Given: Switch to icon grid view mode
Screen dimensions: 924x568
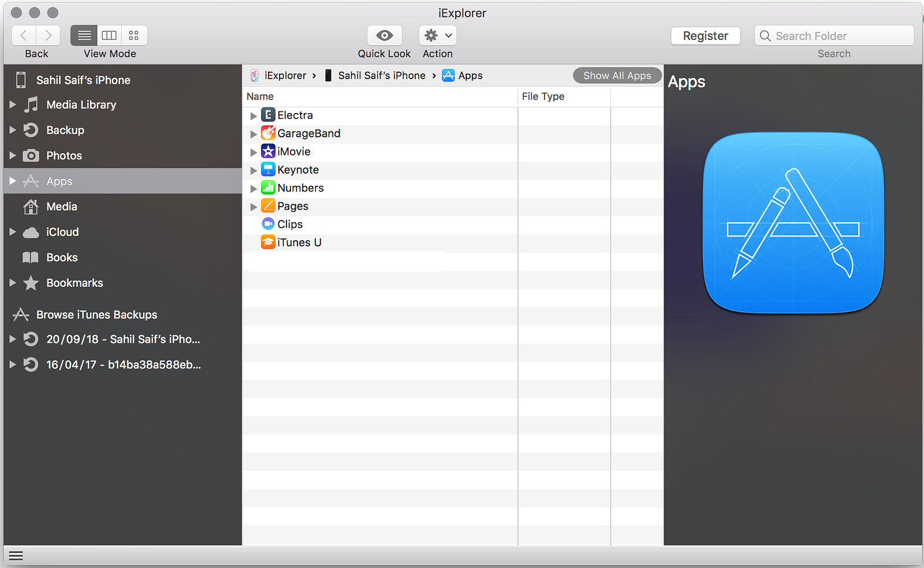Looking at the screenshot, I should (134, 35).
